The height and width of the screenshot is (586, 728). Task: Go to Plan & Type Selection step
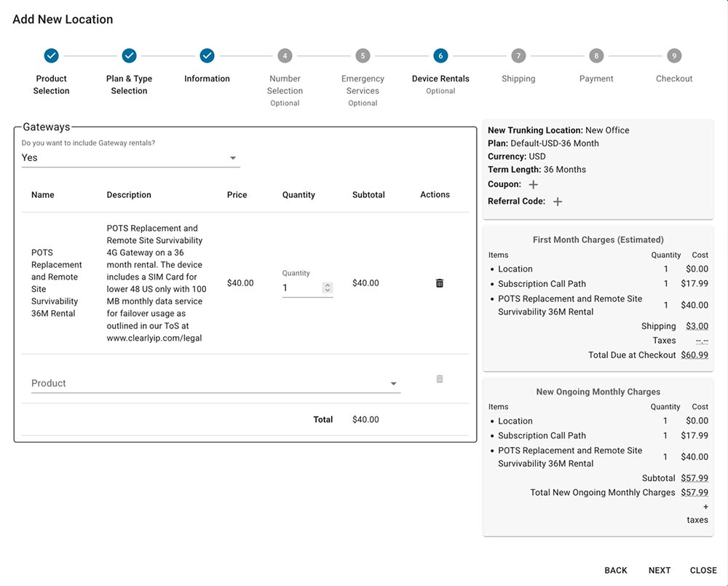(x=129, y=56)
